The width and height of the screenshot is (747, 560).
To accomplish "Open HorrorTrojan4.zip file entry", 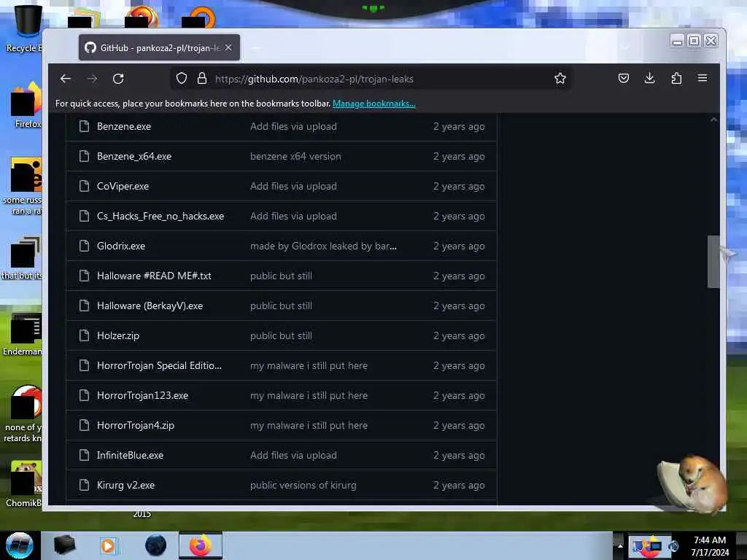I will point(136,426).
